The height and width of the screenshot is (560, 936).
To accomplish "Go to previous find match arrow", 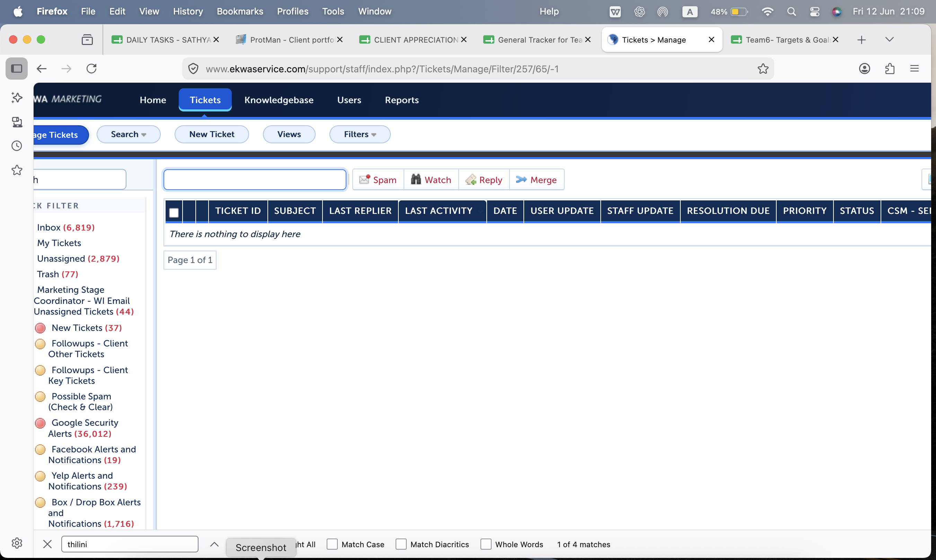I will coord(214,544).
